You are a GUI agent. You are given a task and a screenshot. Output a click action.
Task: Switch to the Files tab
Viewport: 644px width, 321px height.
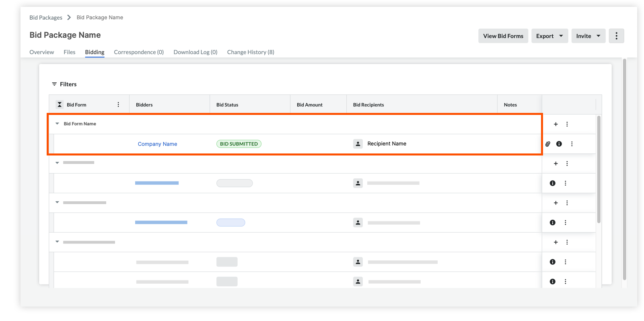coord(70,52)
